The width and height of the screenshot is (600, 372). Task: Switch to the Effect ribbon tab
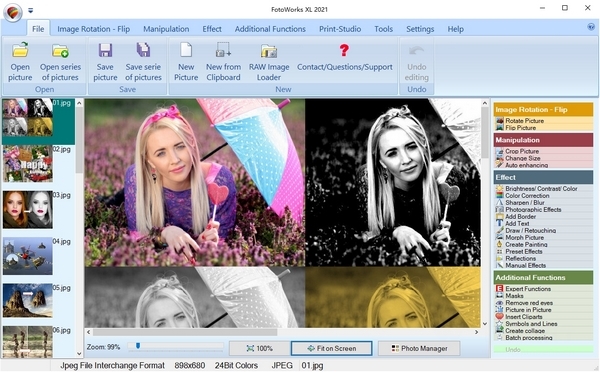212,29
